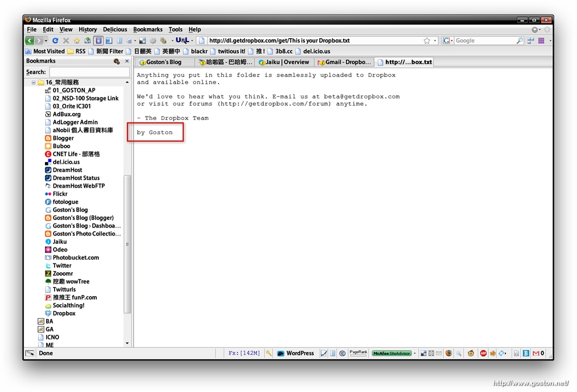Toggle the Bookmarks sidebar toolbar button

pyautogui.click(x=98, y=40)
